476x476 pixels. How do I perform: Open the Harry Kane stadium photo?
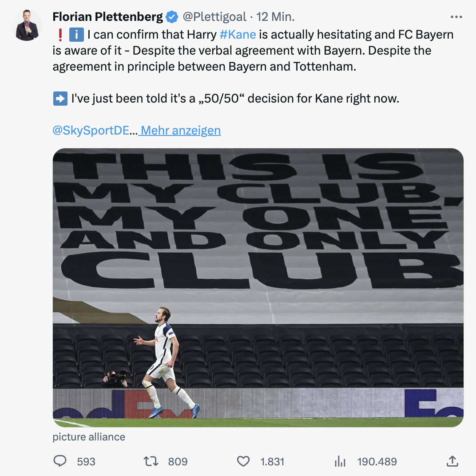tap(258, 287)
